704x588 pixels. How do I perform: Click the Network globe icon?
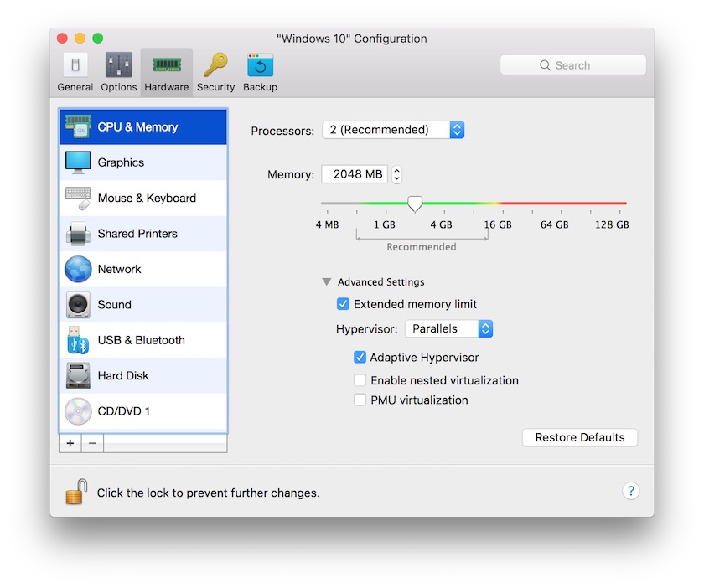coord(78,269)
